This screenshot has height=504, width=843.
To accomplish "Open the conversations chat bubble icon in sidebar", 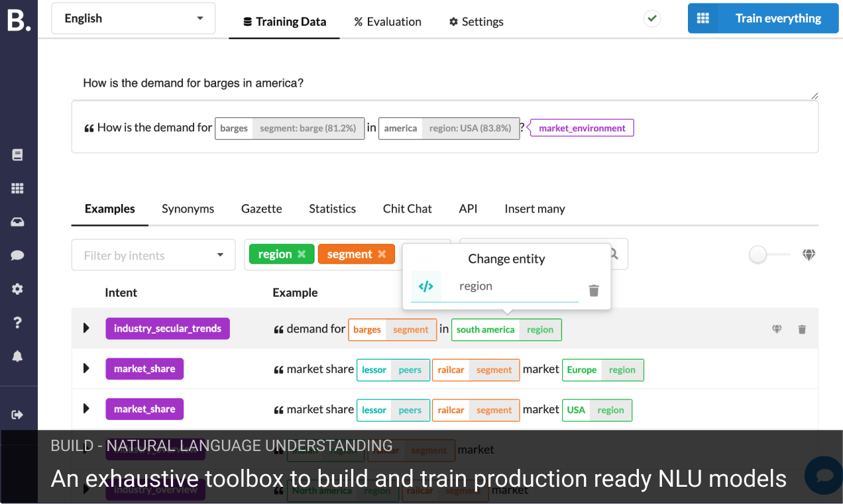I will coord(18,256).
